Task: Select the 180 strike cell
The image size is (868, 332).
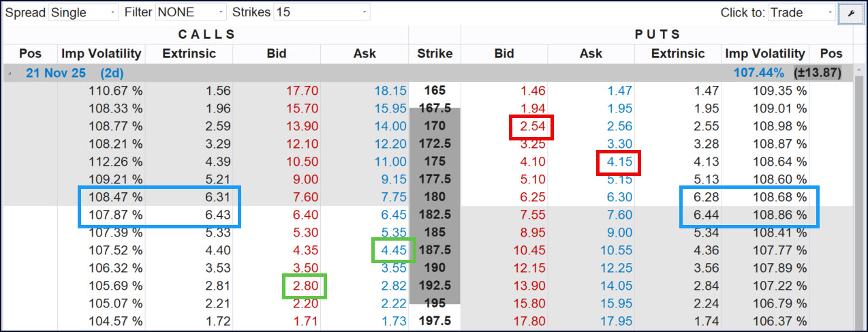Action: click(x=435, y=197)
